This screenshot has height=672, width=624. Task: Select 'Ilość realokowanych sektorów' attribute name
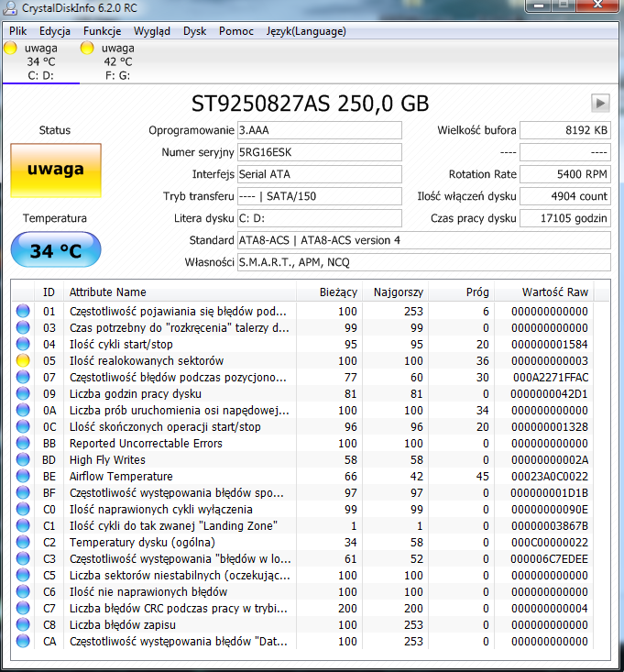(147, 361)
